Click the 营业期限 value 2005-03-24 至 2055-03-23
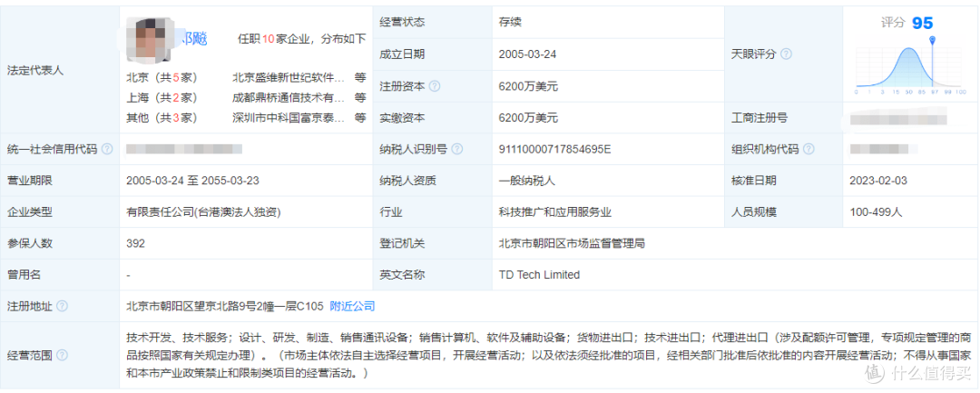Screen dimensions: 980x393 point(192,181)
